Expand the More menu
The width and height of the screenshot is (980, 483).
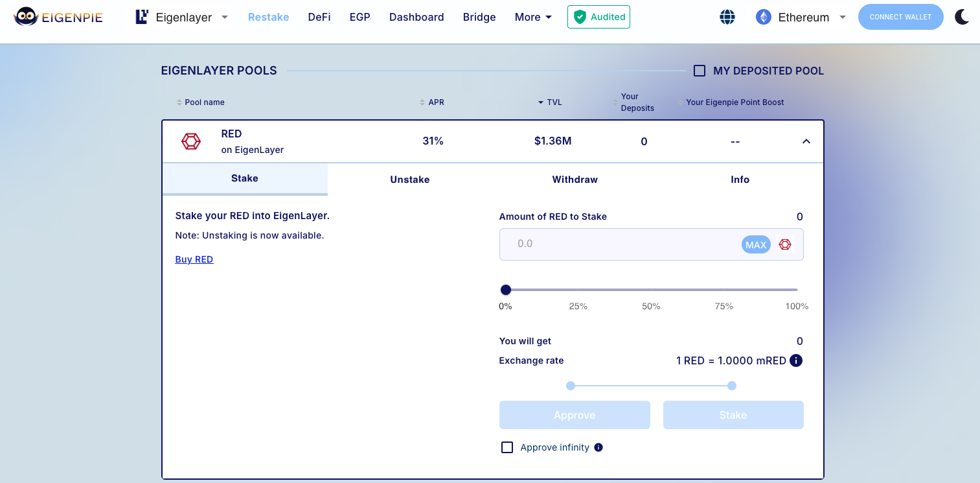tap(533, 18)
